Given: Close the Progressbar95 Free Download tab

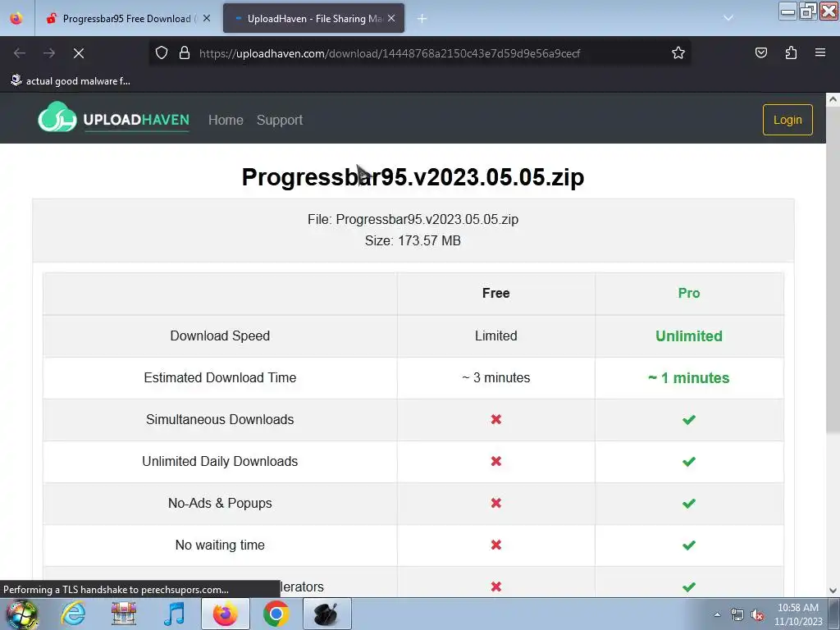Looking at the screenshot, I should [207, 18].
